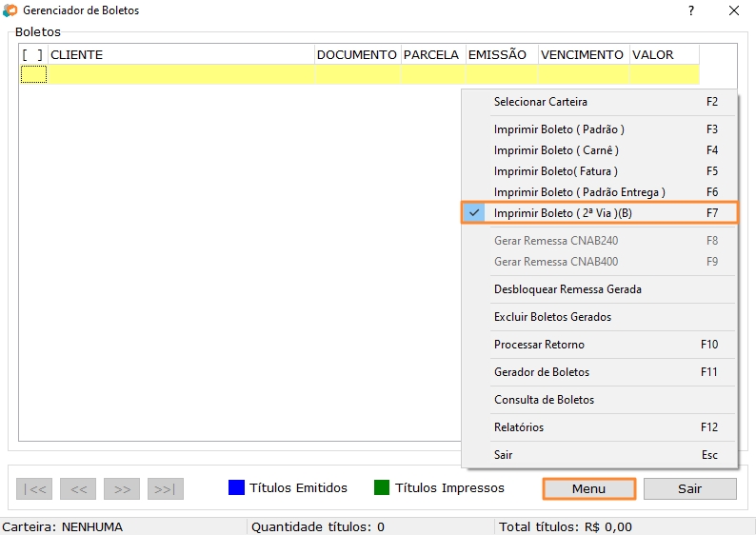The width and height of the screenshot is (756, 535).
Task: Click the Gerenciador de Boletos app icon
Action: pyautogui.click(x=10, y=10)
